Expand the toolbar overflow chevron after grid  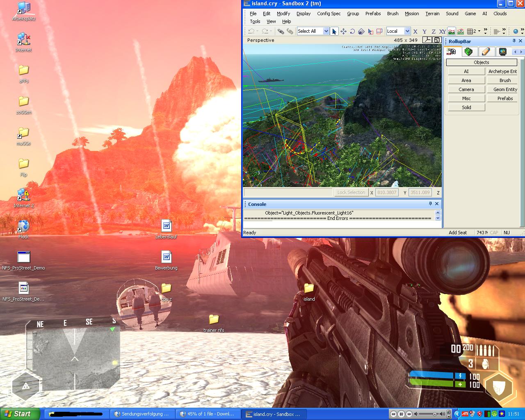(486, 31)
